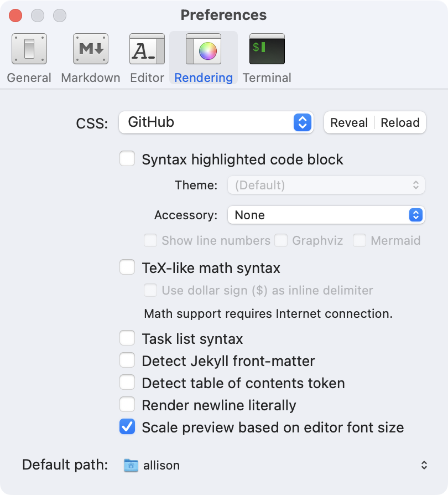Enable TeX-like math syntax checkbox
The width and height of the screenshot is (448, 495).
(x=128, y=268)
